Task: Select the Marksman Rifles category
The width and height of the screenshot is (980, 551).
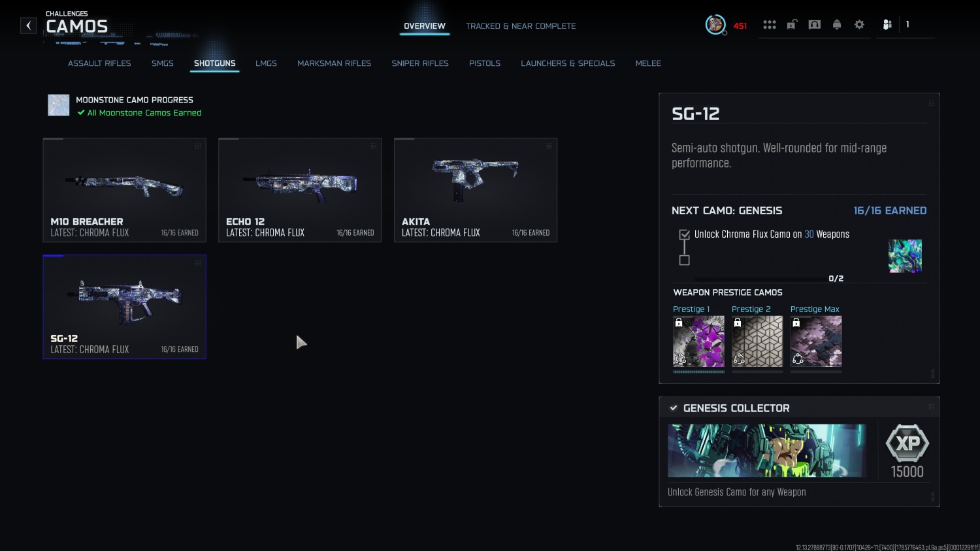Action: 334,63
